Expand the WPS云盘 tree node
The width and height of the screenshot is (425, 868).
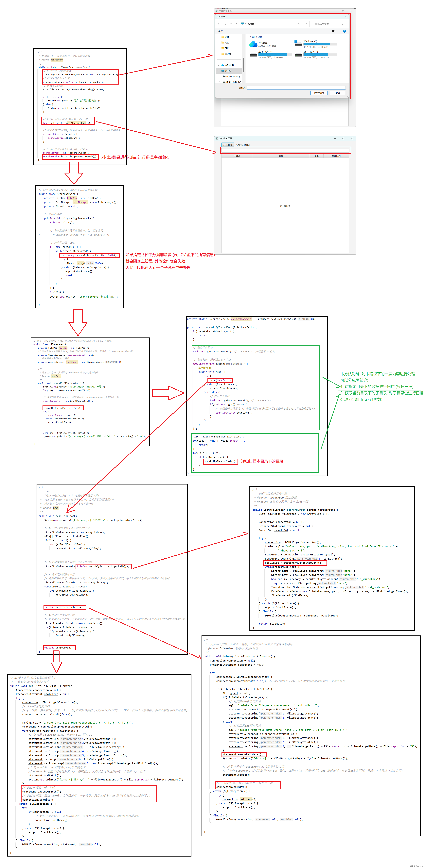(x=218, y=65)
